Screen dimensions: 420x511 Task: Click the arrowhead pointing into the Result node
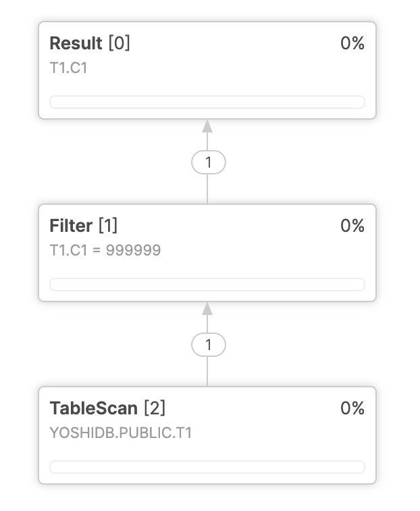click(207, 126)
